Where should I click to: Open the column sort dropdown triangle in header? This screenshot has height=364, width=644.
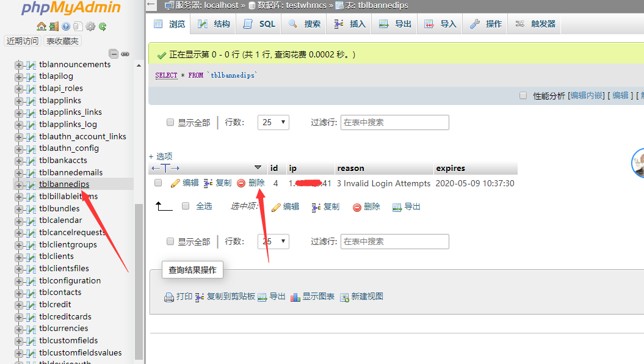pos(258,167)
